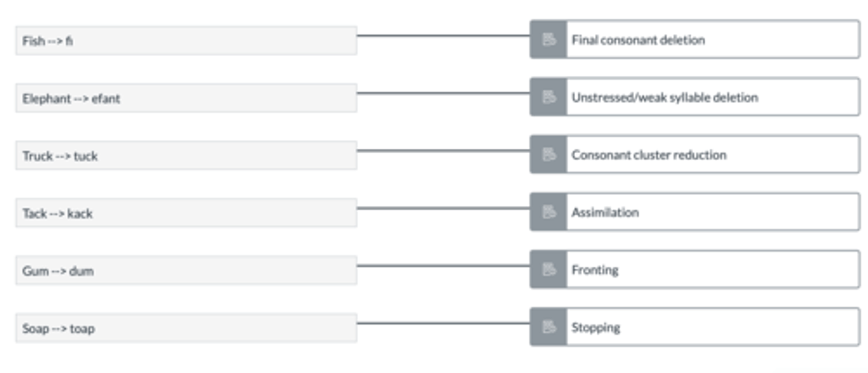Click the line connecting Fish to its answer
This screenshot has width=868, height=373.
pyautogui.click(x=444, y=36)
